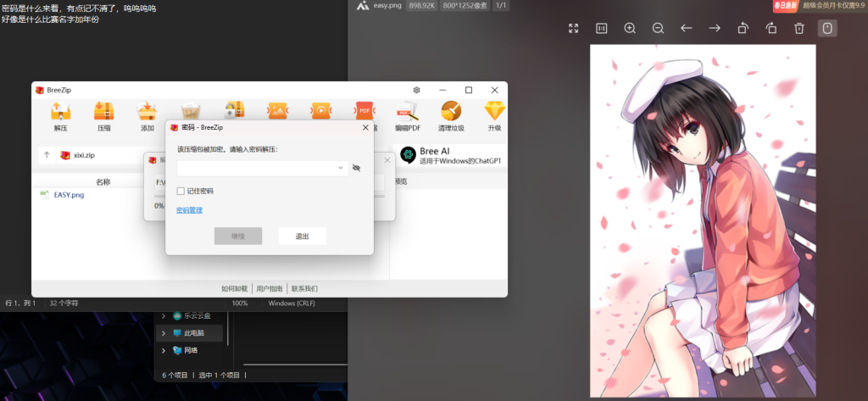
Task: Open the 密码管理 link
Action: (x=189, y=210)
